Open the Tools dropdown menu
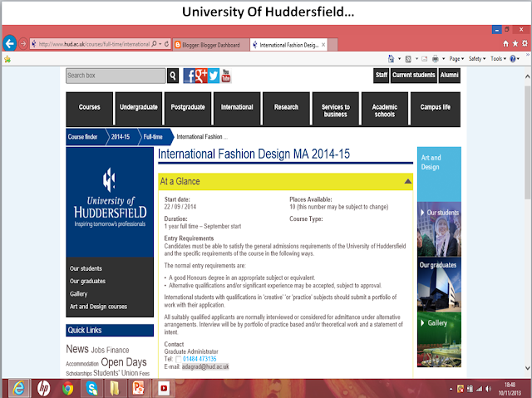This screenshot has width=532, height=398. [x=498, y=59]
